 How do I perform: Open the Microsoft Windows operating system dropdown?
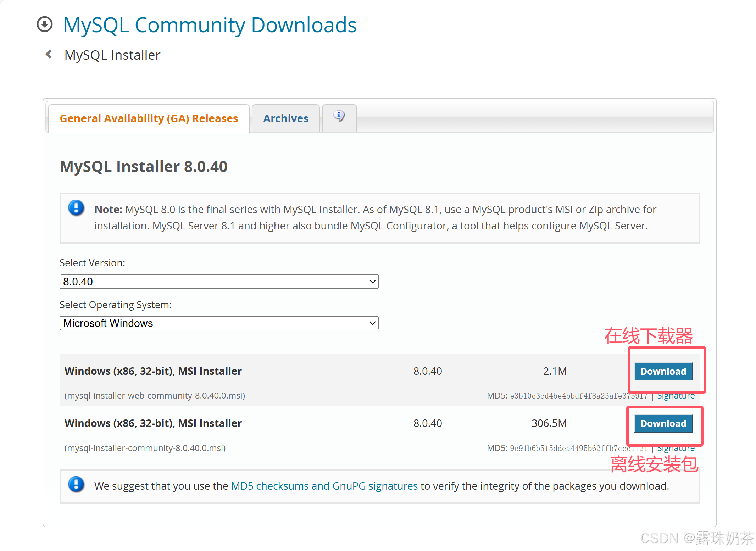pos(219,323)
